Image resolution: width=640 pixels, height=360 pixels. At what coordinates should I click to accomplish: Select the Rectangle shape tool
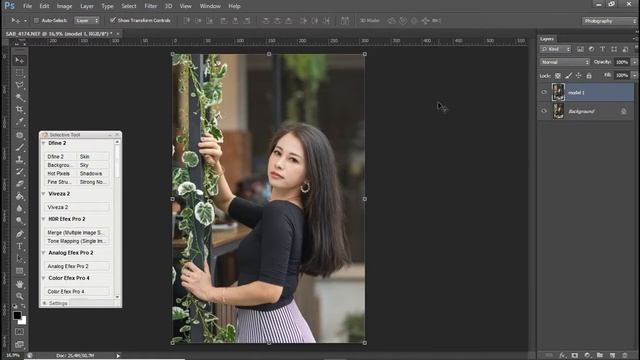coord(19,271)
